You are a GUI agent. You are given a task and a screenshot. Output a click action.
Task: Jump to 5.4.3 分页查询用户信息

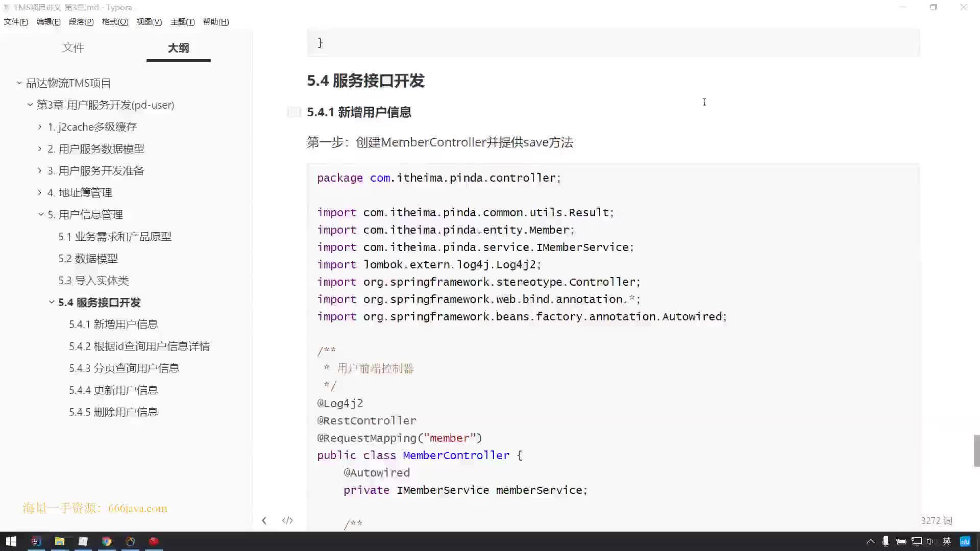coord(124,368)
